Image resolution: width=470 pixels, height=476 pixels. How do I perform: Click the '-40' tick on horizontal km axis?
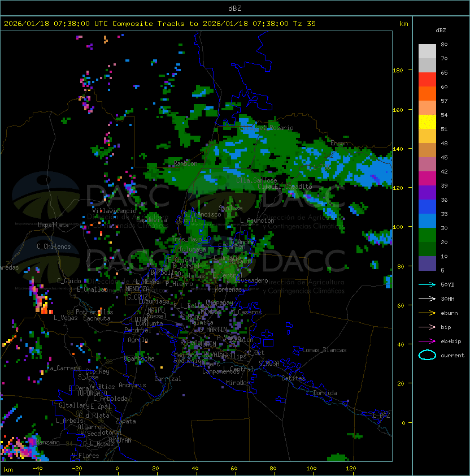pyautogui.click(x=37, y=469)
